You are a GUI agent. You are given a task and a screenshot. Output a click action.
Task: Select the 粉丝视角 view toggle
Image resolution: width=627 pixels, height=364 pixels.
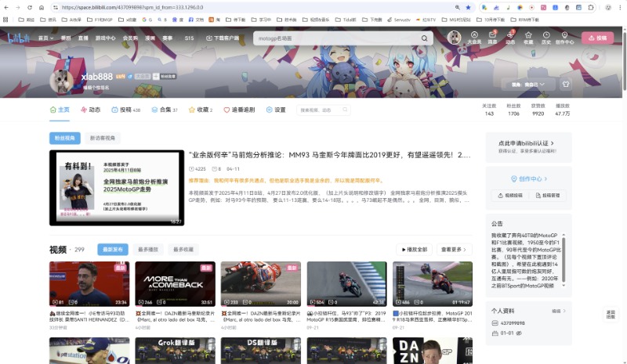coord(65,138)
